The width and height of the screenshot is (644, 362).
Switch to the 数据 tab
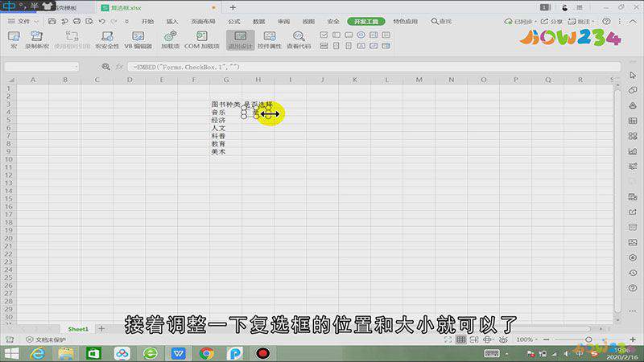[258, 21]
